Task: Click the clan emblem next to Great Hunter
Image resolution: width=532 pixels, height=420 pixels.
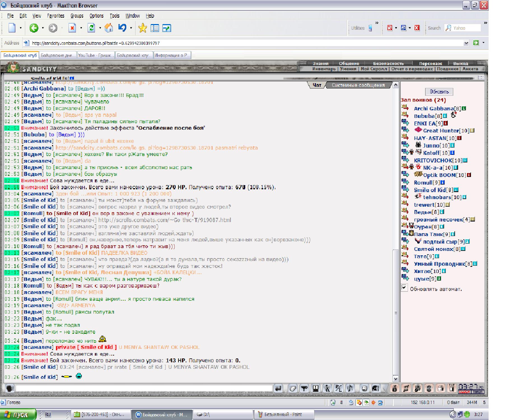Action: (418, 130)
